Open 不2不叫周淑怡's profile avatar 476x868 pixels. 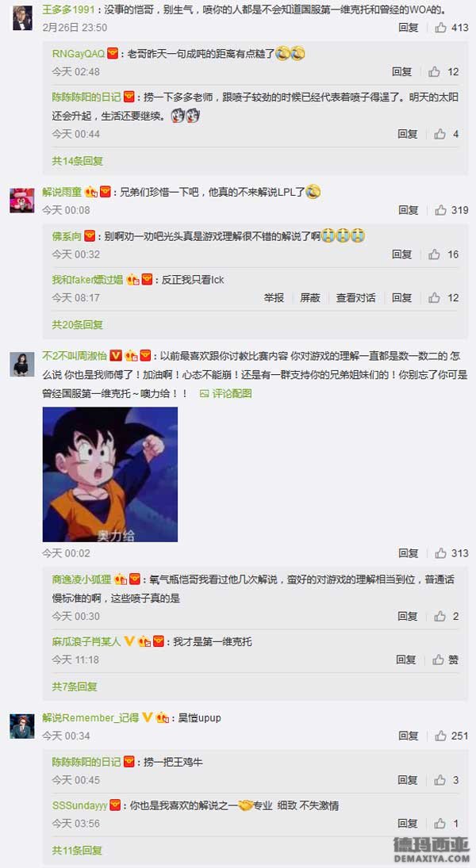pyautogui.click(x=22, y=365)
